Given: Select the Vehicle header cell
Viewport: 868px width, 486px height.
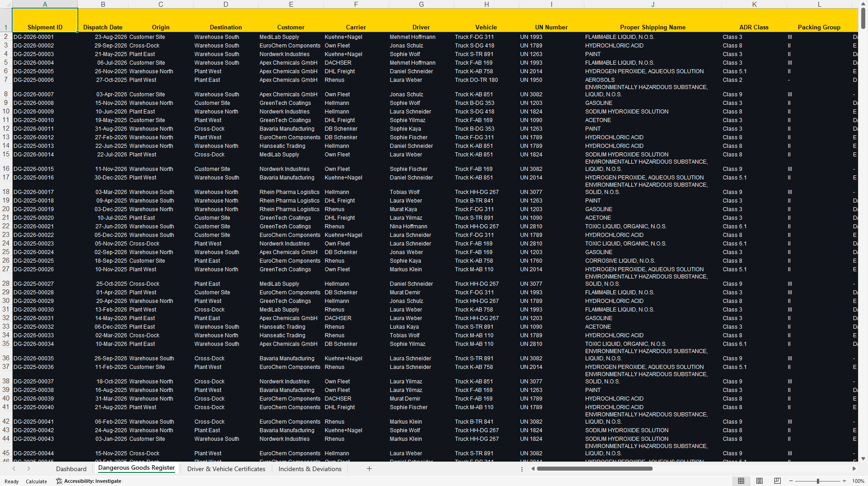Looking at the screenshot, I should coord(486,20).
